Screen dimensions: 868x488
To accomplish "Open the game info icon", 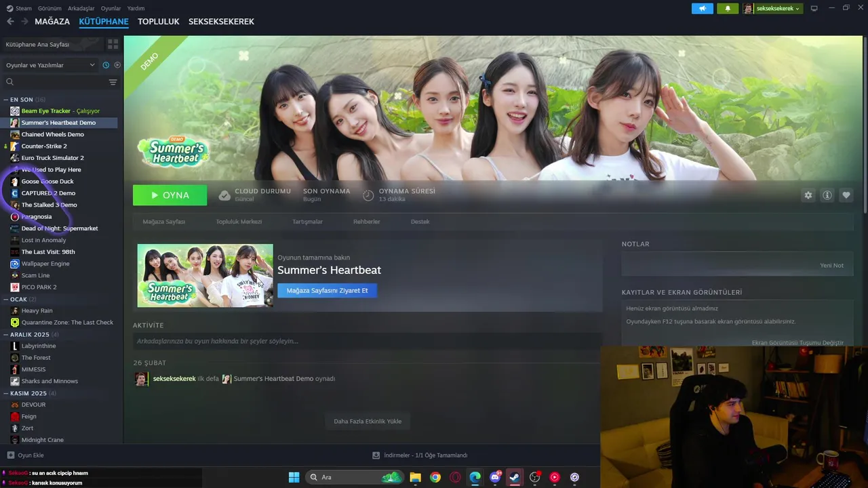I will (x=827, y=195).
